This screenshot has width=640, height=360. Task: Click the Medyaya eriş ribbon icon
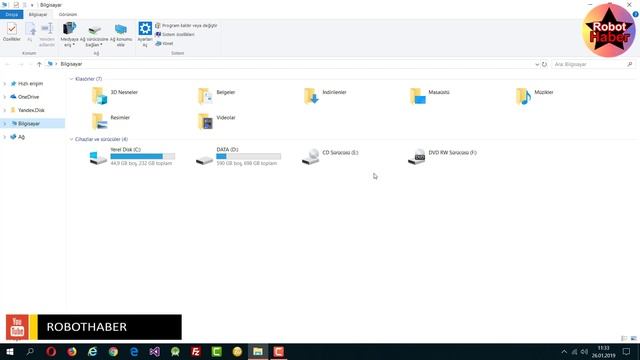pyautogui.click(x=69, y=34)
